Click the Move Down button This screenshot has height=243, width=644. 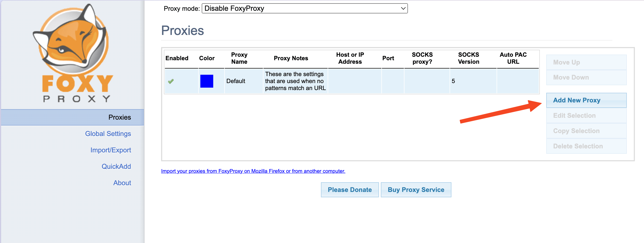(586, 77)
